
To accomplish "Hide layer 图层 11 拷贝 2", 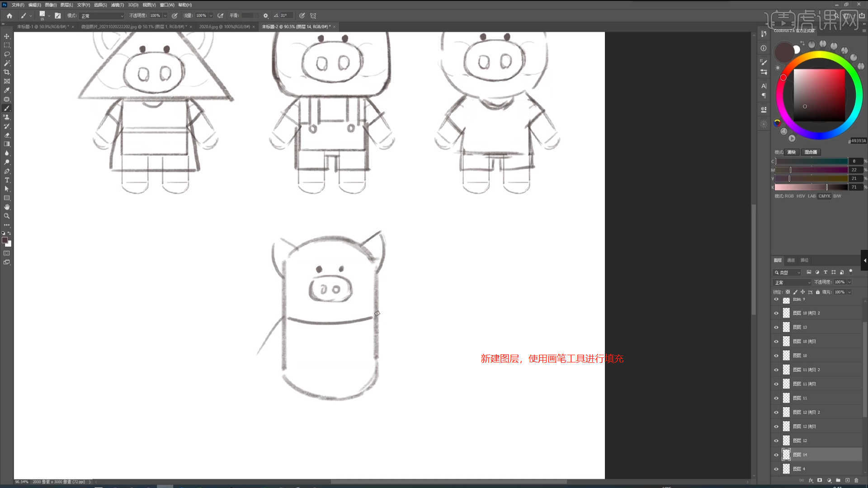I will (776, 370).
